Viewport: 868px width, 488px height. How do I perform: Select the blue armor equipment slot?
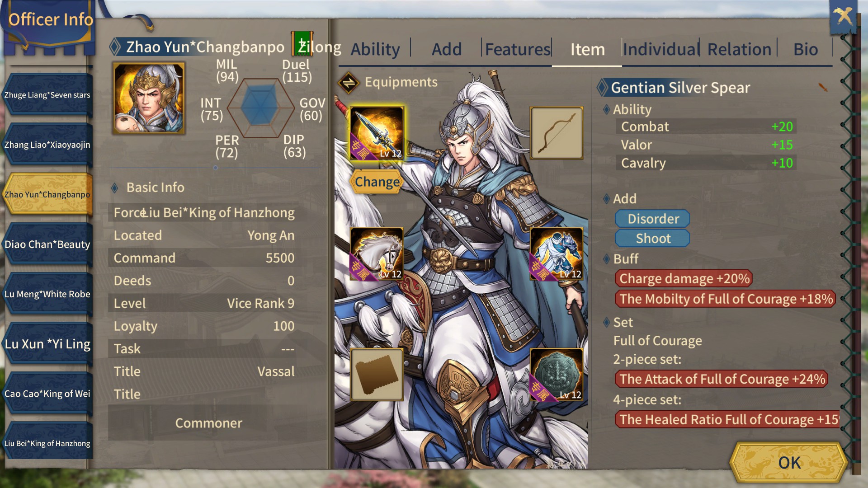tap(557, 254)
